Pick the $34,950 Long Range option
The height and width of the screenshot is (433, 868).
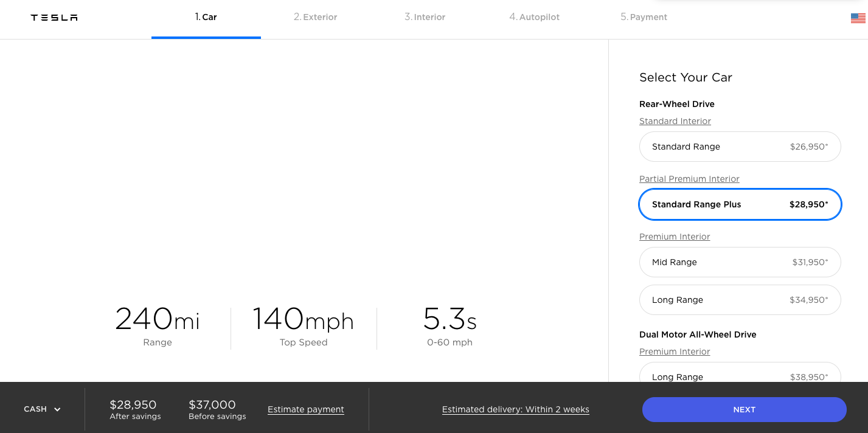coord(740,300)
